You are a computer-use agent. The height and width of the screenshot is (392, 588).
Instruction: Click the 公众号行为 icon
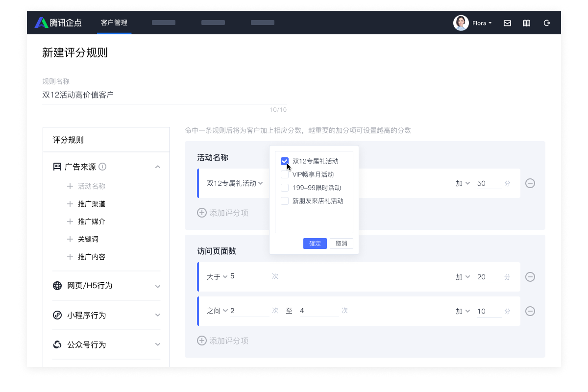57,344
